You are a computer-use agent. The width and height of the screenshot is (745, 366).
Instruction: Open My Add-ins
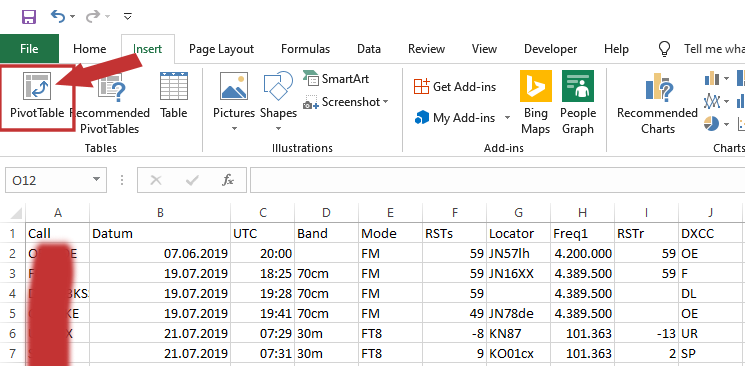(x=455, y=117)
